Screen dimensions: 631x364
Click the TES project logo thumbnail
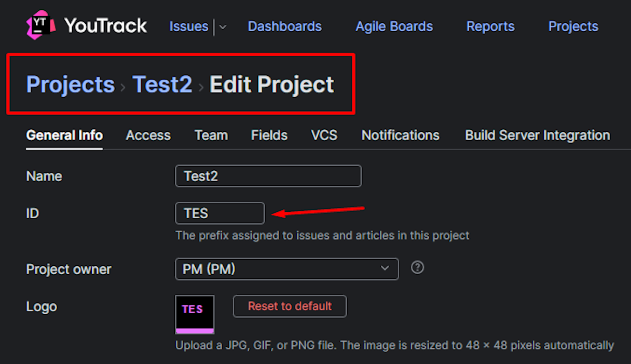click(195, 314)
